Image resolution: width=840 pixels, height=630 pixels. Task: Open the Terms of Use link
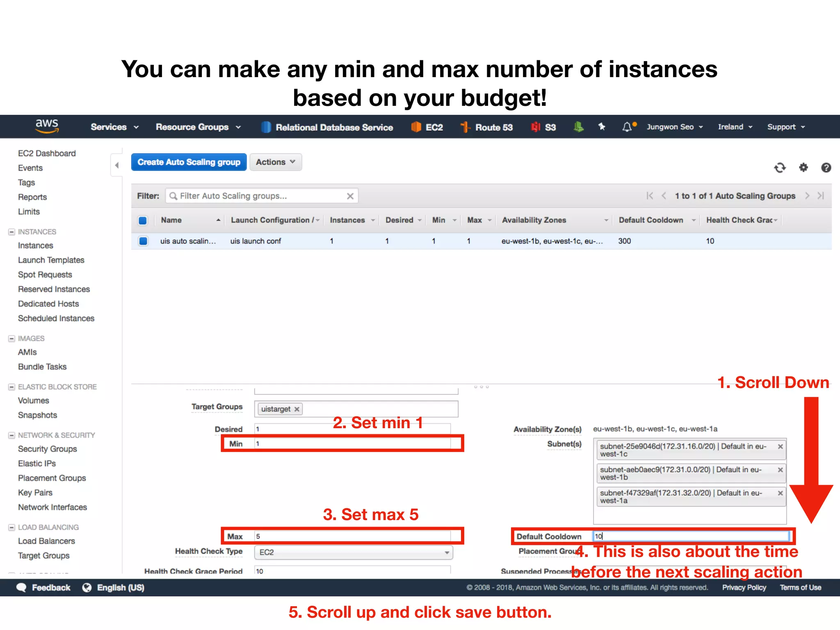pos(801,588)
